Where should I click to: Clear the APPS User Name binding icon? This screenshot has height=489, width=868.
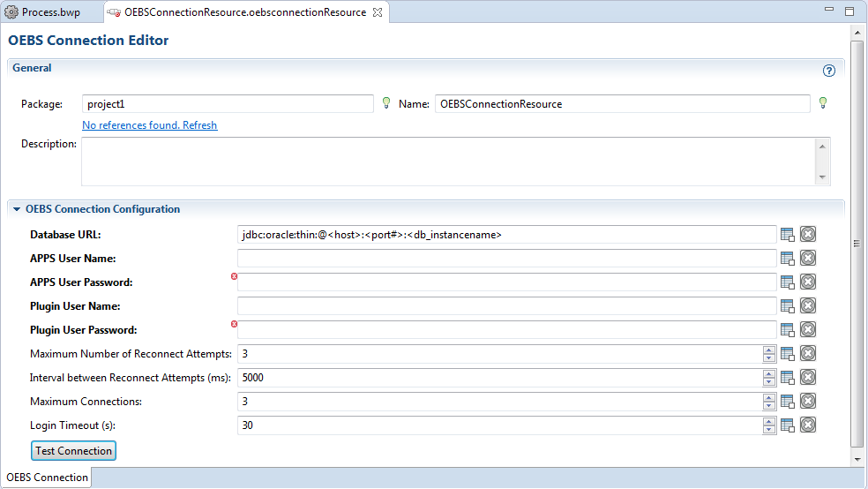click(x=808, y=258)
